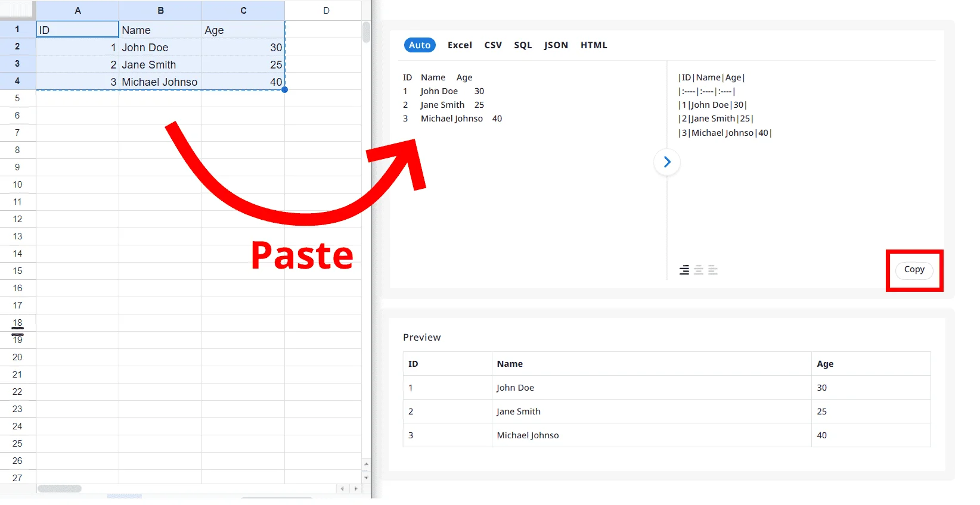
Task: Select the SQL format tab
Action: tap(523, 45)
